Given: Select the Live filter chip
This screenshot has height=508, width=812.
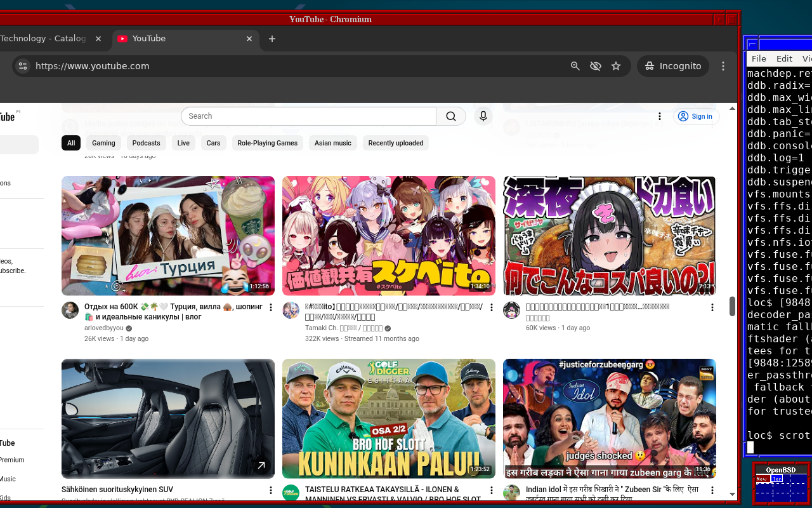Looking at the screenshot, I should click(x=183, y=143).
